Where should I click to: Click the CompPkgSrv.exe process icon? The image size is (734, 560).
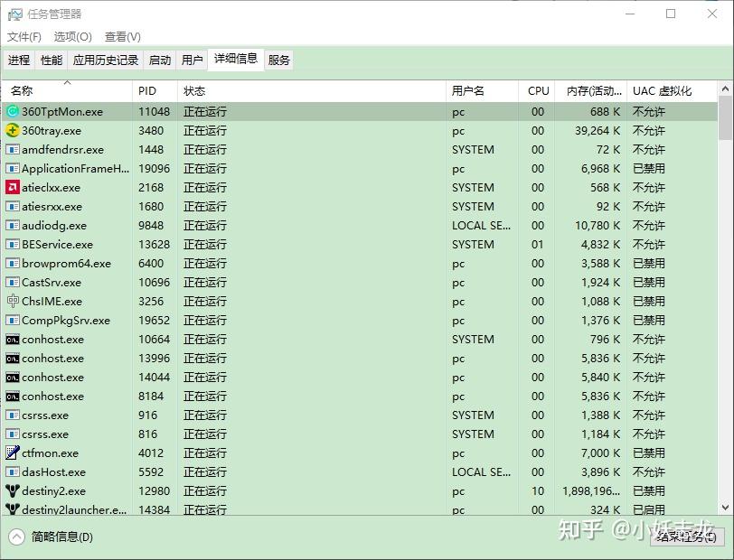(13, 320)
